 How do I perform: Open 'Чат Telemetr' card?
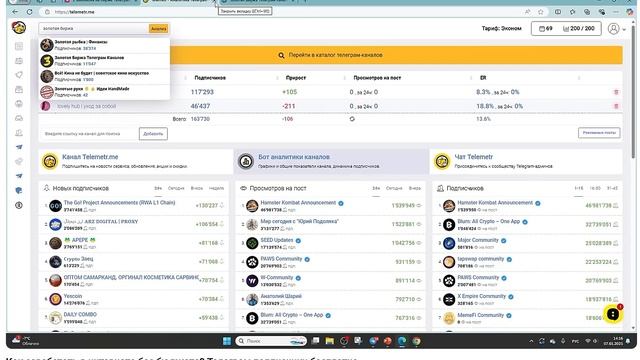point(527,161)
